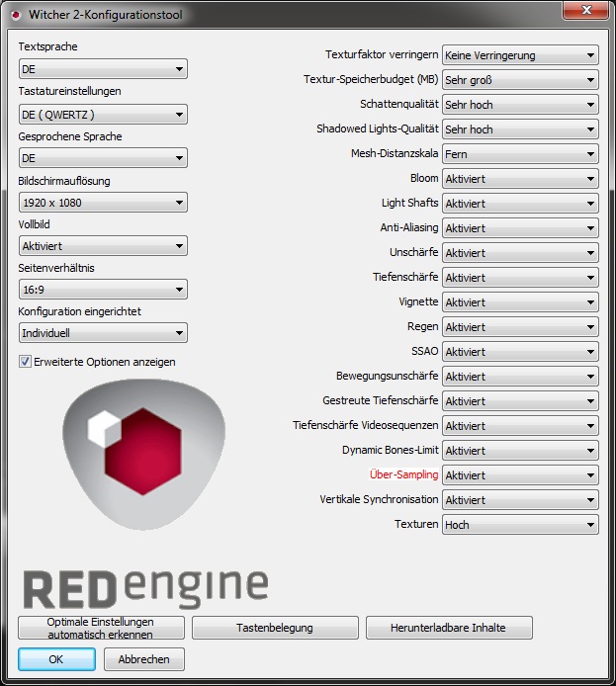Click the red title bar app icon
Viewport: 616px width, 686px height.
click(16, 15)
